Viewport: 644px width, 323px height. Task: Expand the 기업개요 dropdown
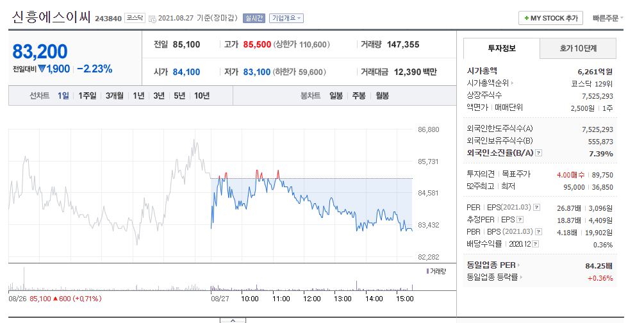point(286,18)
